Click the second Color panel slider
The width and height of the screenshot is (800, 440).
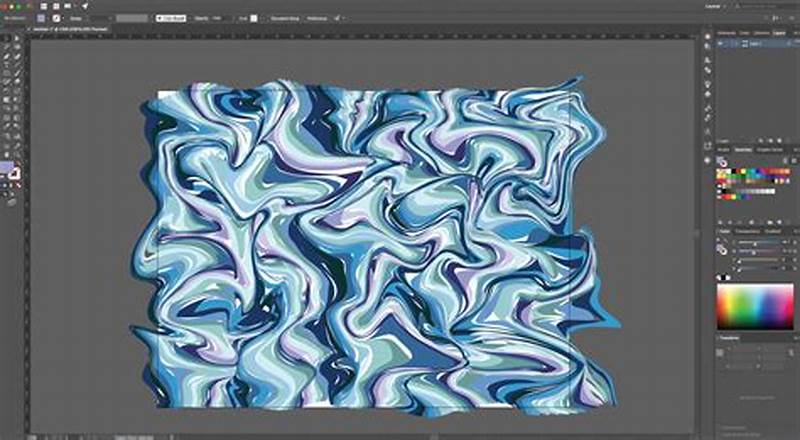coord(757,251)
